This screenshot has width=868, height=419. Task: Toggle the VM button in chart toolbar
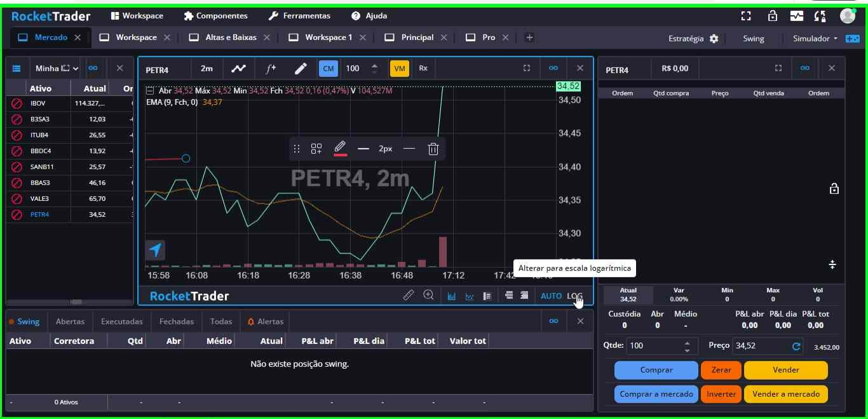399,68
